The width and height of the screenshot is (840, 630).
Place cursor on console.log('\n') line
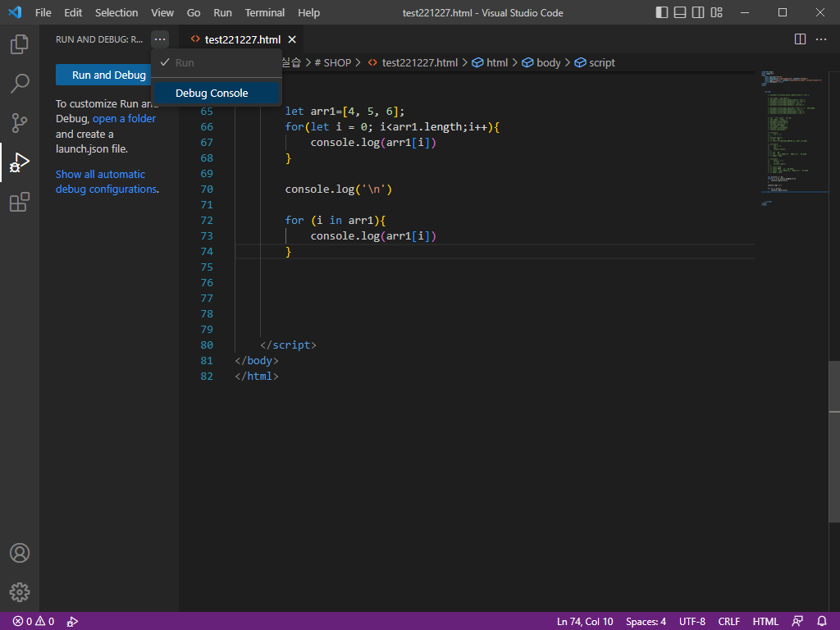click(339, 189)
